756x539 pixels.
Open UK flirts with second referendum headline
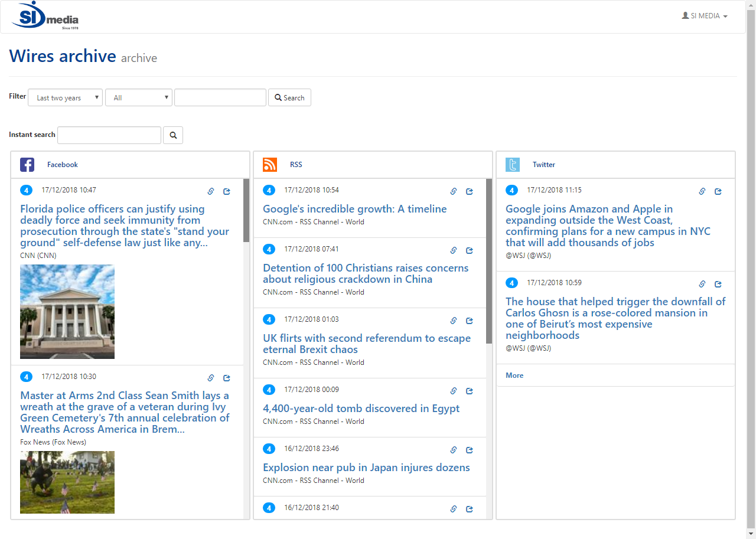(367, 344)
